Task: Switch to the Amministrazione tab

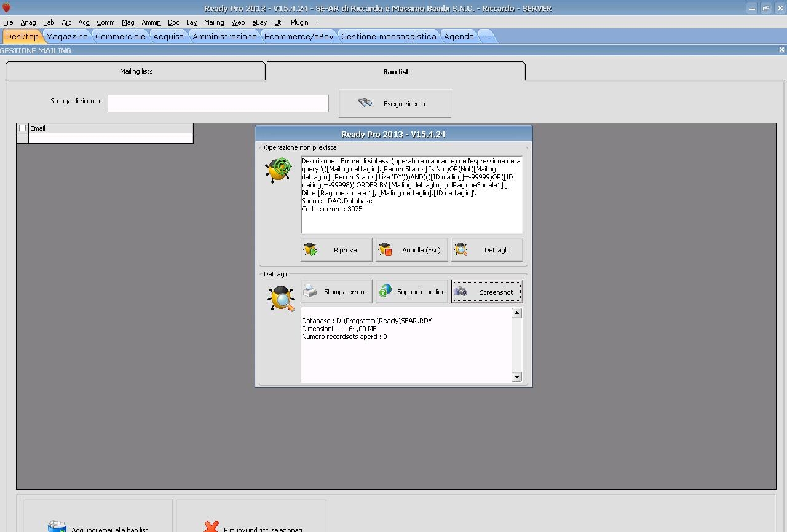Action: (x=224, y=36)
